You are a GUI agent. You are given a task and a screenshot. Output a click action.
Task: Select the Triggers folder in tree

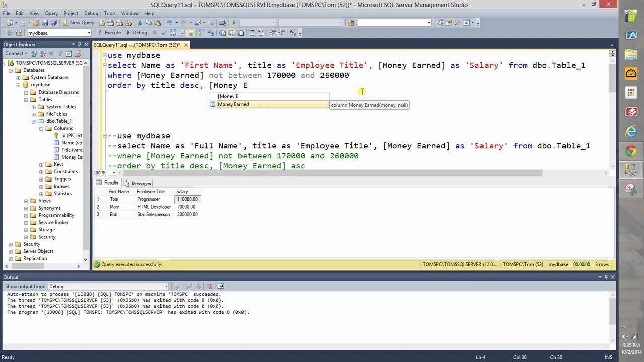(62, 179)
